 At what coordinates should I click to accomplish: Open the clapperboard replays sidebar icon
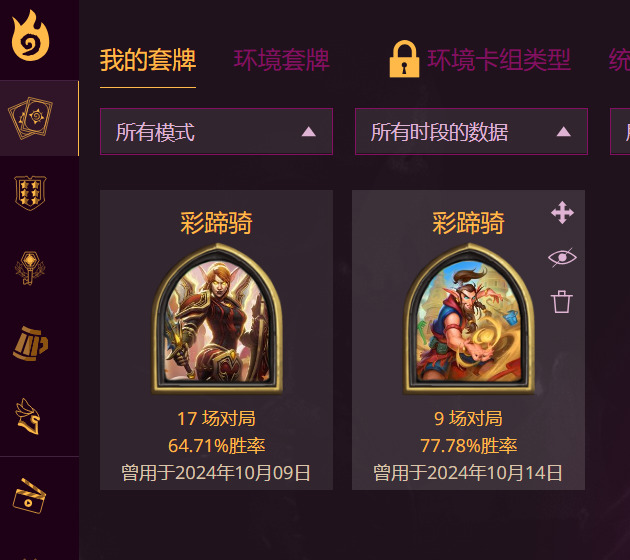tap(29, 496)
